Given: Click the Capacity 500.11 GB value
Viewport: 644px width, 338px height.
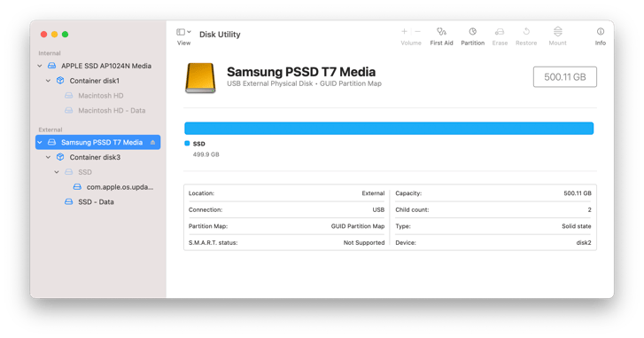Looking at the screenshot, I should tap(578, 193).
